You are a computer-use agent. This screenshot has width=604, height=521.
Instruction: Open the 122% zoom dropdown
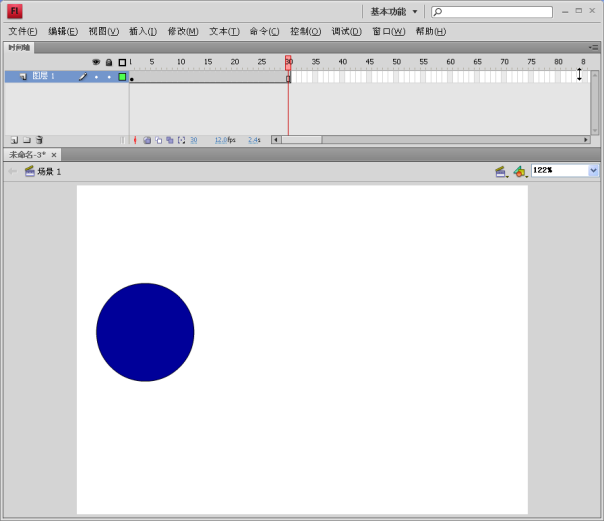pos(593,170)
